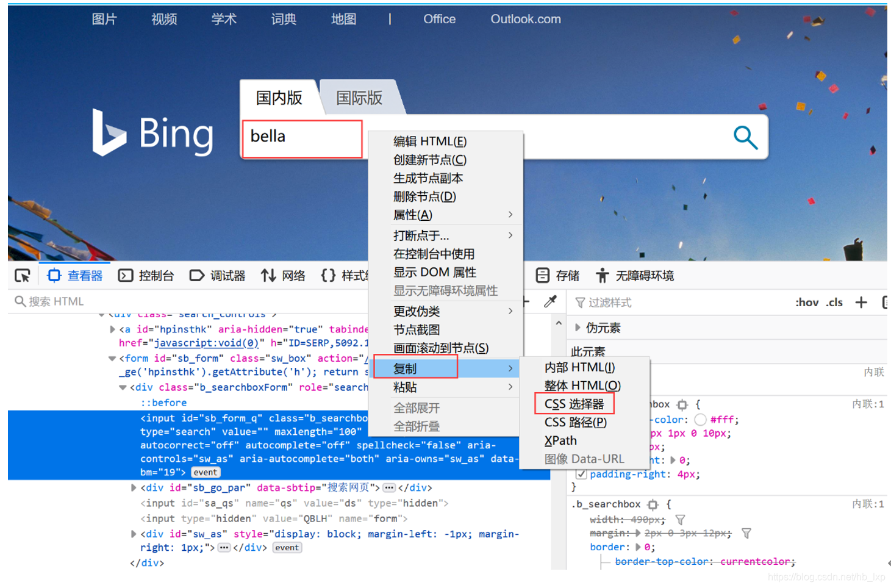Open the Storage (存储) tab
The width and height of the screenshot is (891, 588).
pyautogui.click(x=557, y=276)
